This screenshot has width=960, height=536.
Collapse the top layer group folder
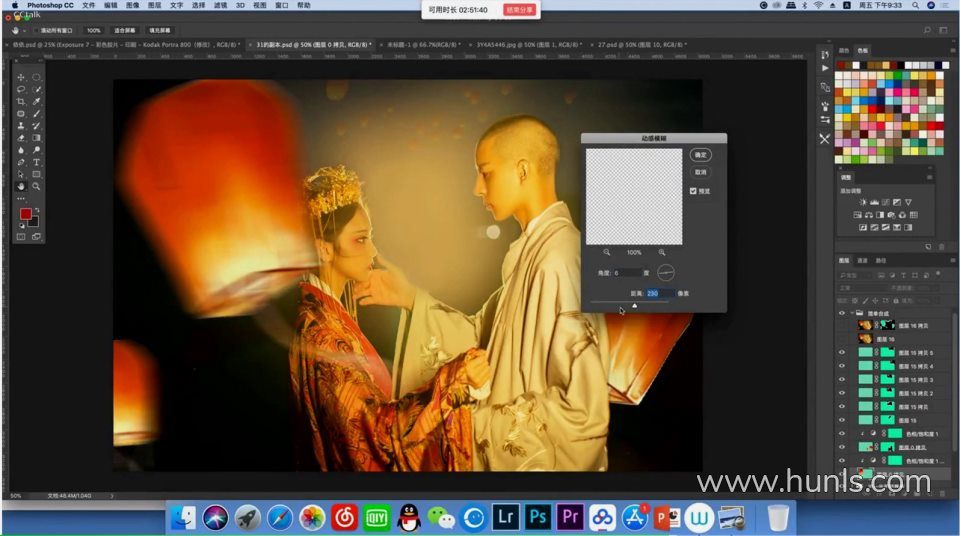[852, 313]
